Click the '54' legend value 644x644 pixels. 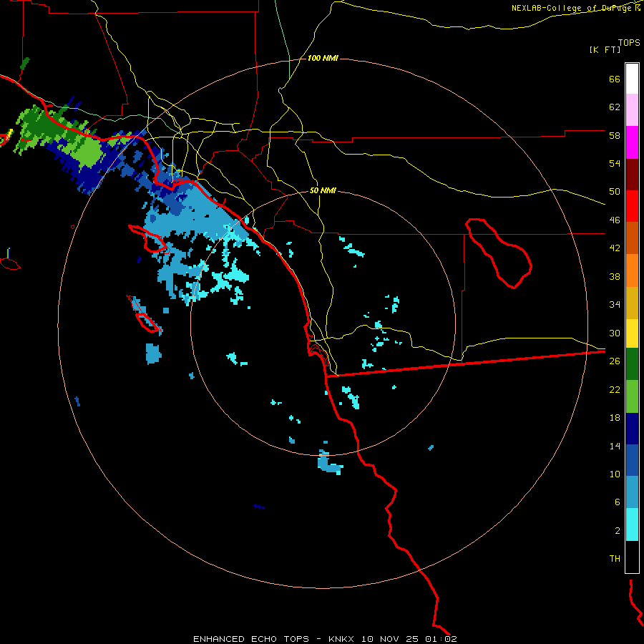click(615, 163)
